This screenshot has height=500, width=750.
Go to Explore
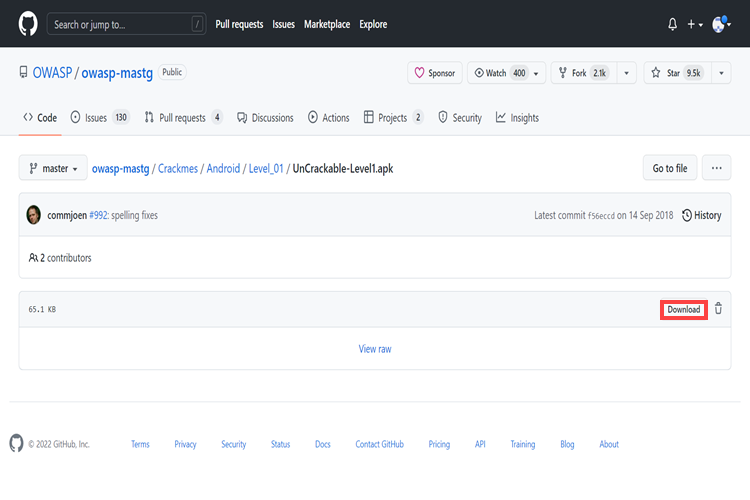pyautogui.click(x=373, y=24)
